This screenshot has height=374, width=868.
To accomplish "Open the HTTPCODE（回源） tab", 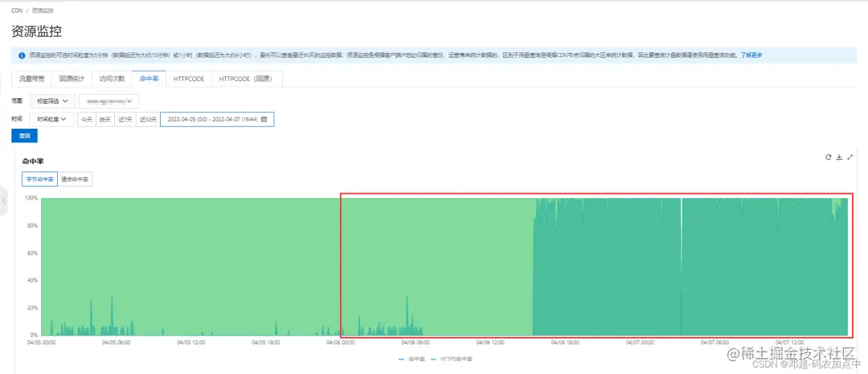I will [x=247, y=80].
